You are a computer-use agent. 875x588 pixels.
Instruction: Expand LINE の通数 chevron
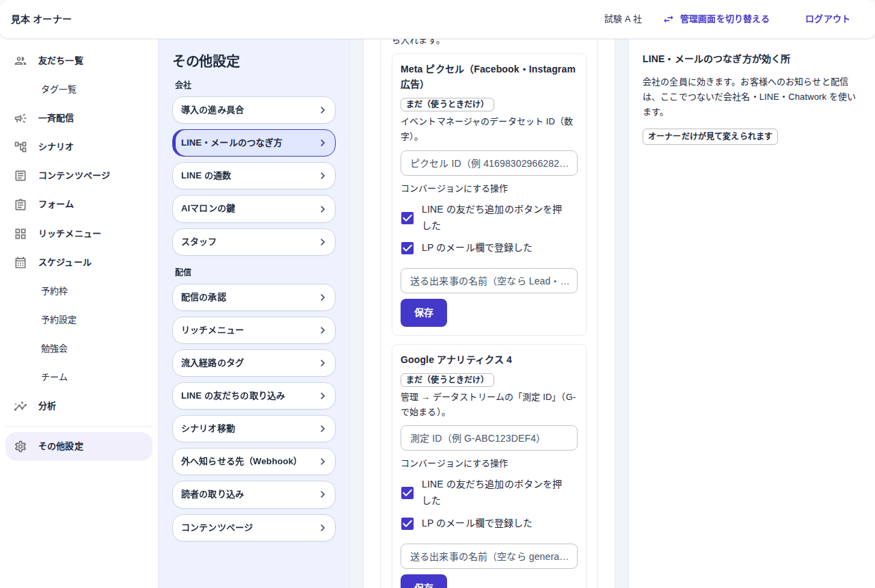click(x=323, y=176)
